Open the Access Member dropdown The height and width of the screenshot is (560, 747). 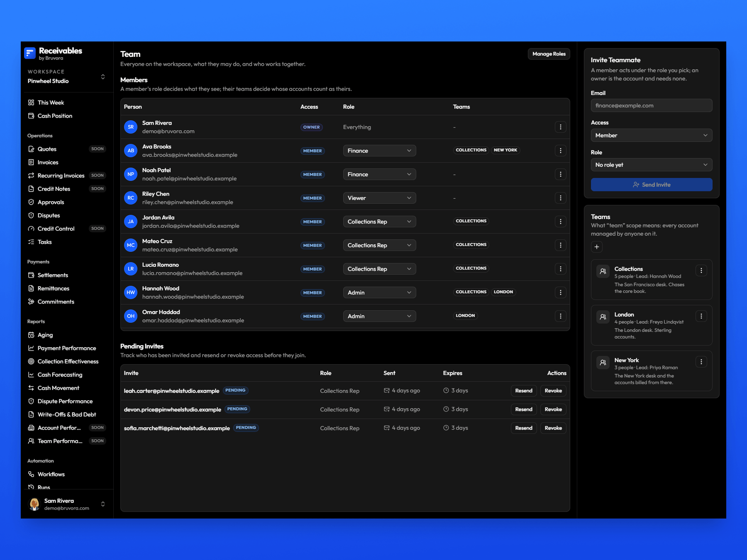pos(652,135)
